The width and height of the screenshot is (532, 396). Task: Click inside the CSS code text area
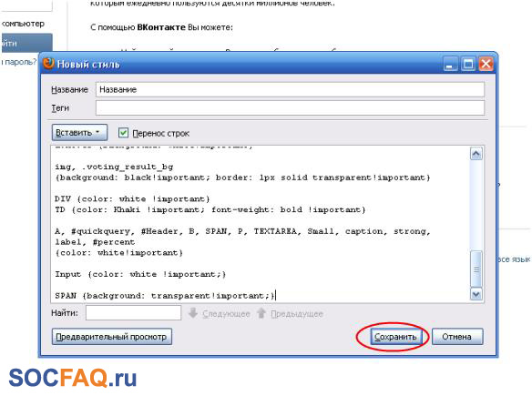(x=261, y=224)
